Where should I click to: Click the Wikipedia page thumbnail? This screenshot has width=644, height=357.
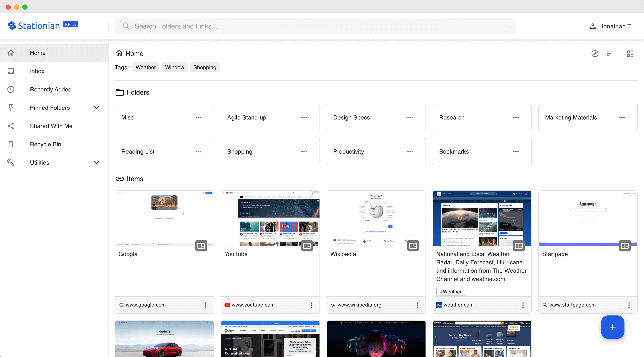376,218
